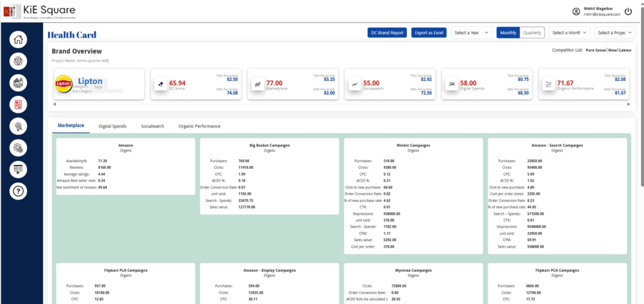Click the Export as Excel button
Image resolution: width=644 pixels, height=304 pixels.
coord(429,32)
